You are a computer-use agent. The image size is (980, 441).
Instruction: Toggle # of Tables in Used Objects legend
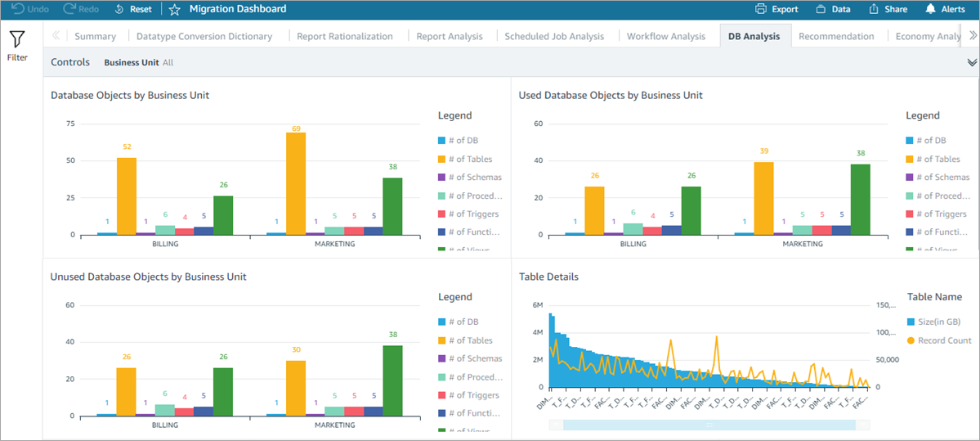pyautogui.click(x=933, y=159)
